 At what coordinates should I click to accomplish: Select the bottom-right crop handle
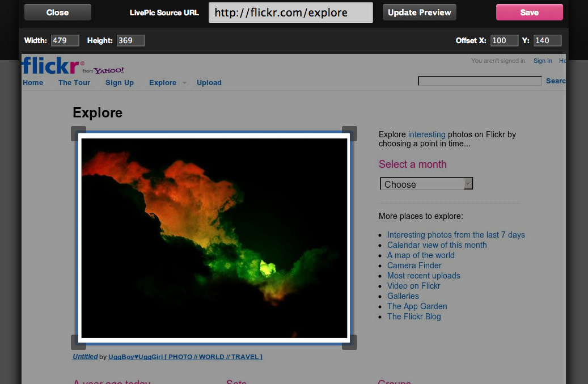click(350, 342)
